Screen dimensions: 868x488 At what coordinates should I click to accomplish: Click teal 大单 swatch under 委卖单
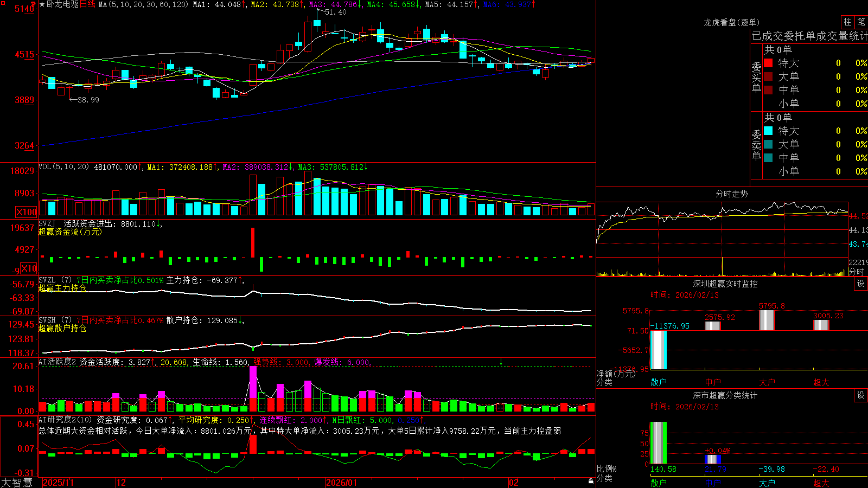pyautogui.click(x=768, y=144)
